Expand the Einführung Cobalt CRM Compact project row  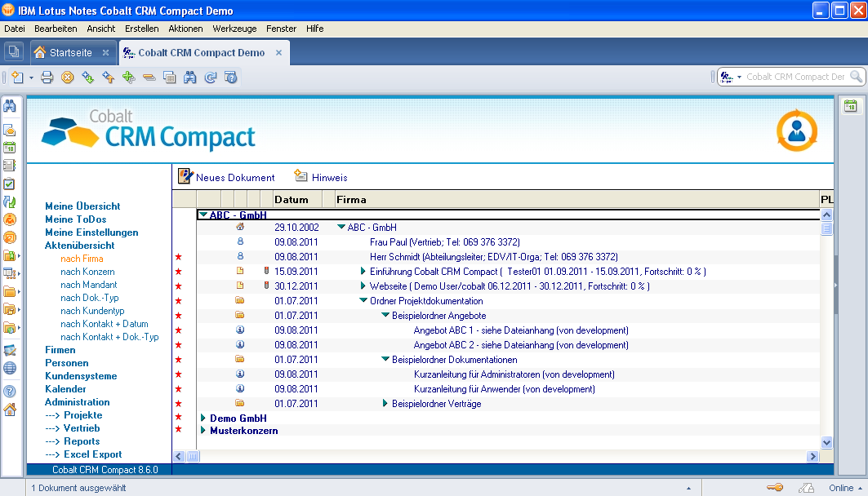(x=363, y=272)
